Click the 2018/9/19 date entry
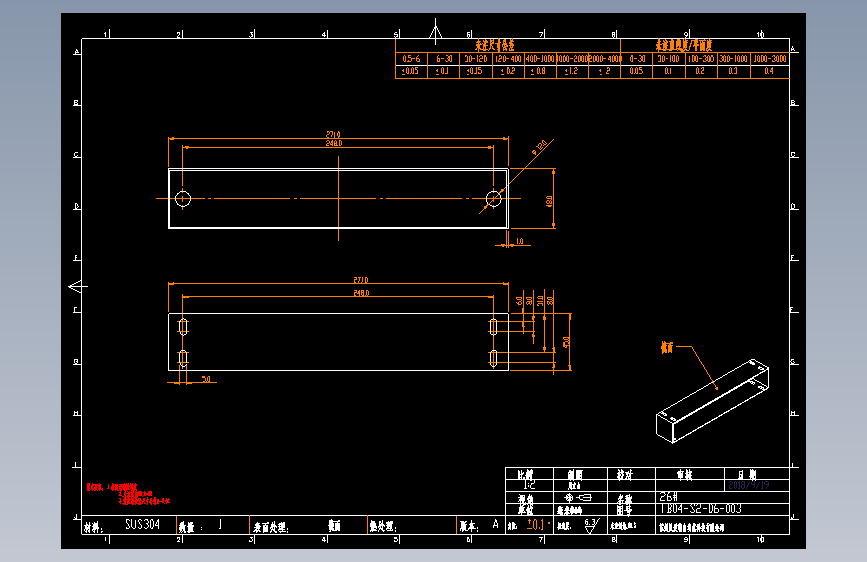Image resolution: width=867 pixels, height=562 pixels. point(749,485)
